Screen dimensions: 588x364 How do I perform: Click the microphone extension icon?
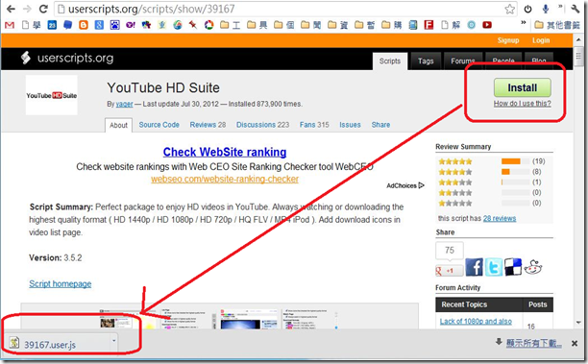click(x=546, y=9)
